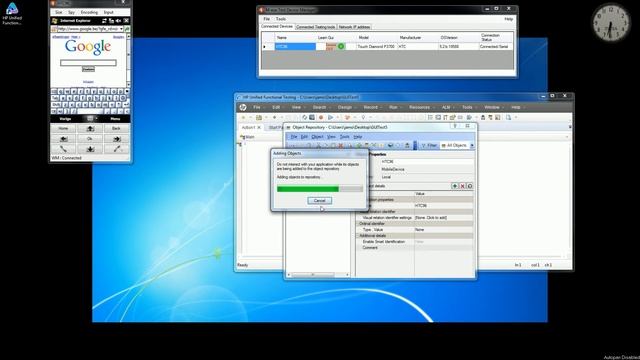Click the Vorige soft key on device screen

coord(65,119)
